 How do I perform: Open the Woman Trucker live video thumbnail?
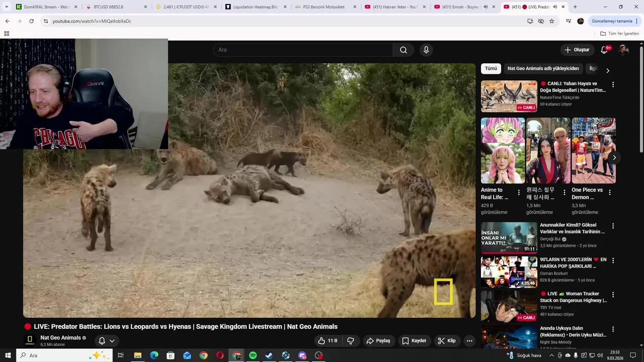[x=509, y=306]
